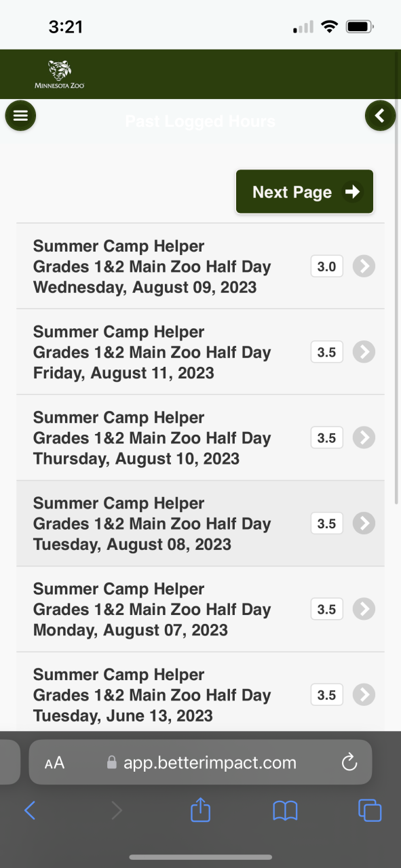Open the hamburger menu icon
401x868 pixels.
click(x=20, y=116)
